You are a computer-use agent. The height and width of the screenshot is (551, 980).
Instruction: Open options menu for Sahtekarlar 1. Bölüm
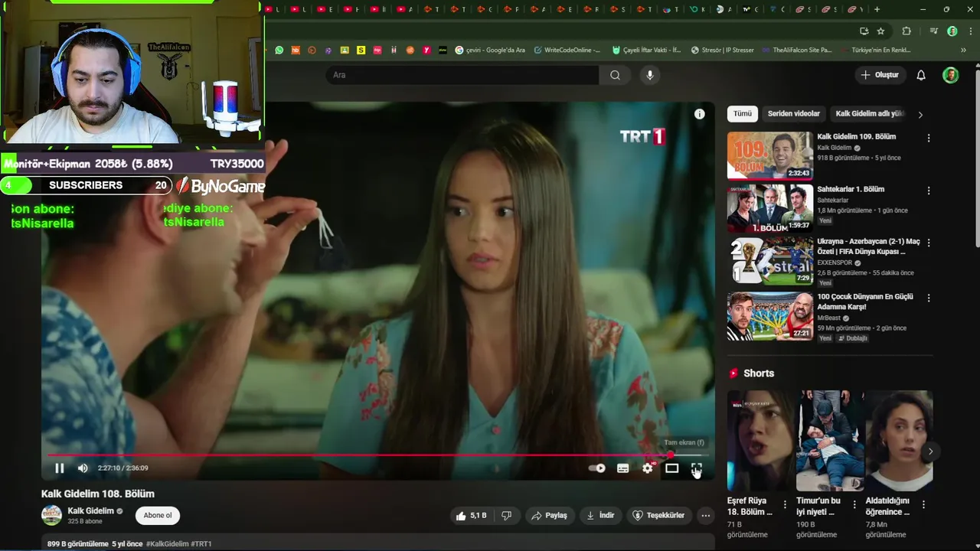coord(929,191)
